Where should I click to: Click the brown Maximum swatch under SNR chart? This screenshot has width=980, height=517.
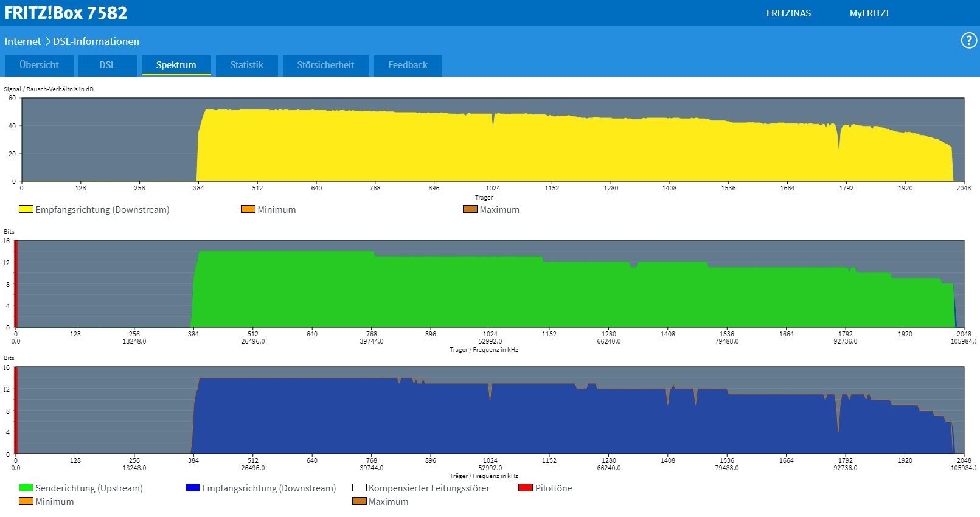point(470,209)
